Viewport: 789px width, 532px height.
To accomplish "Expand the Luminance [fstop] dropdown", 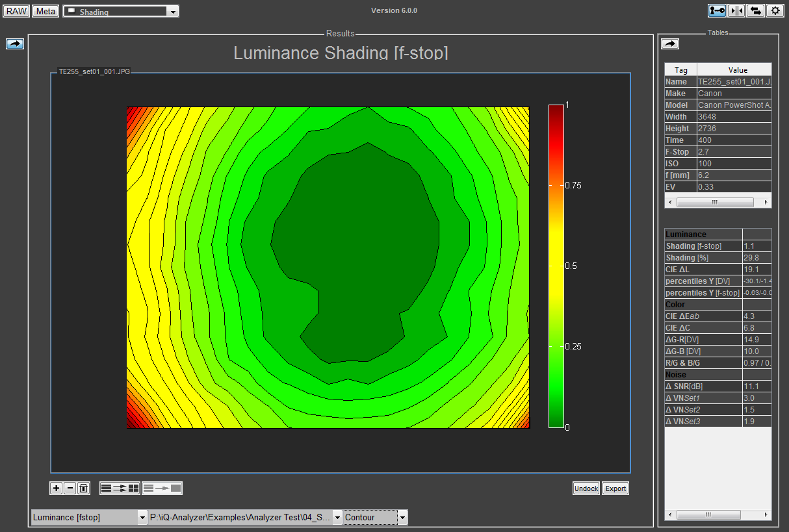I will (x=142, y=518).
